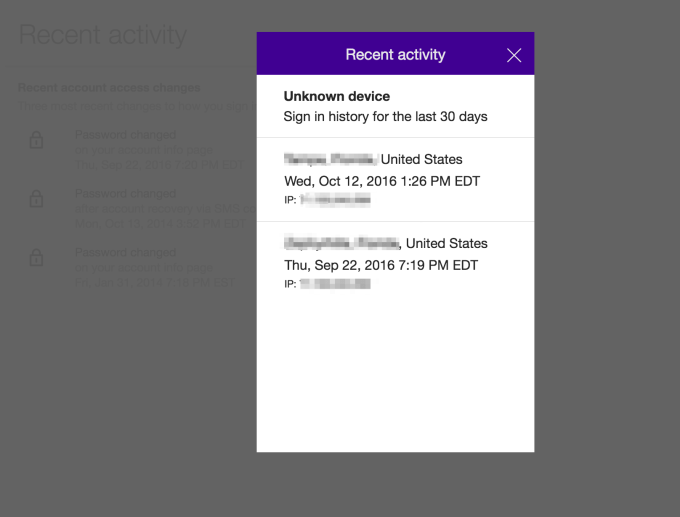Click the lock icon beside the 2014 Jan 31 password change
Screen dimensions: 680x517
[37, 258]
